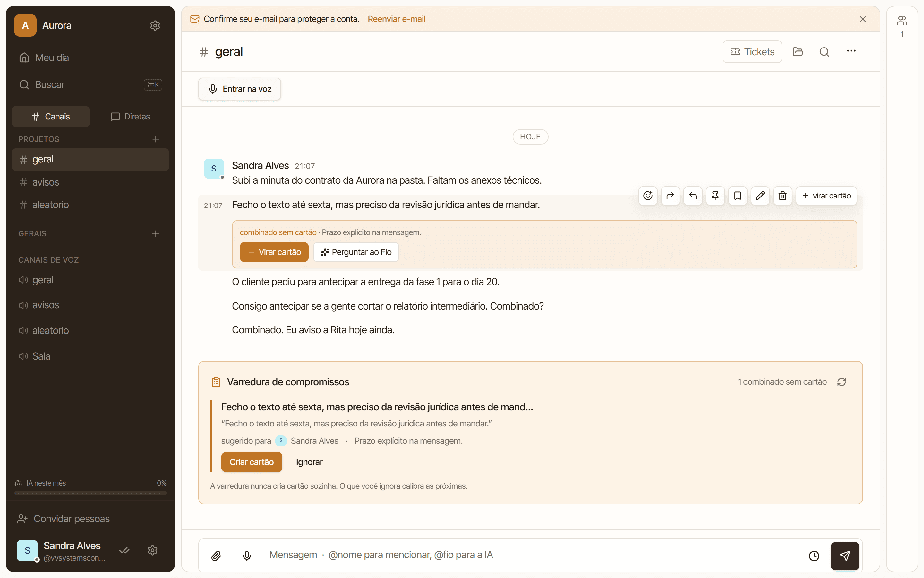The height and width of the screenshot is (578, 924).
Task: Open workspace settings gear next to Aurora
Action: coord(155,26)
